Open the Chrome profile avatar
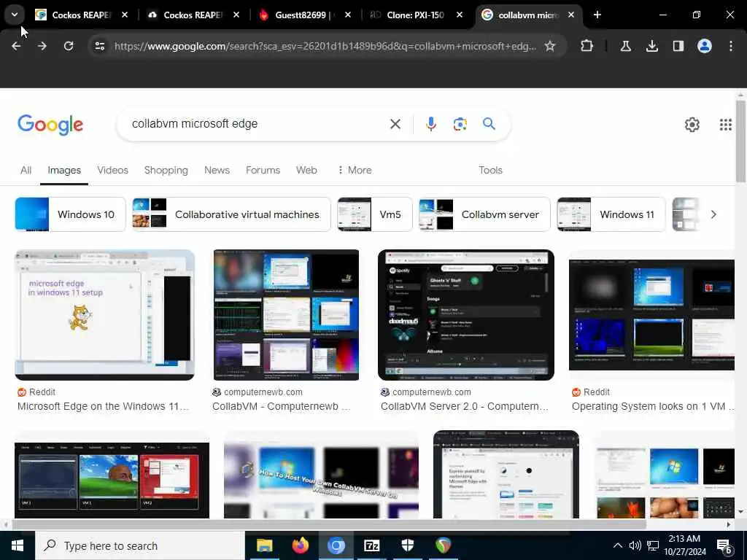Screen dimensions: 747x560 [x=704, y=46]
